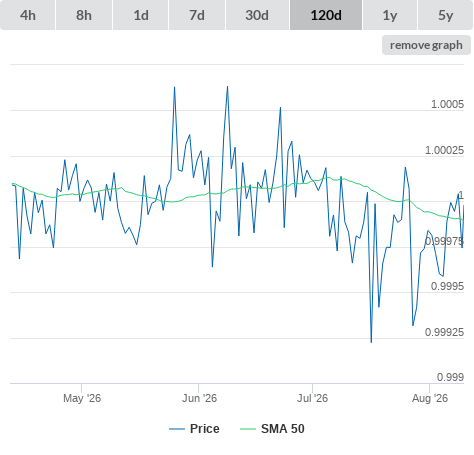This screenshot has height=455, width=474.
Task: Click the blue Price legend line swatch
Action: coord(177,429)
